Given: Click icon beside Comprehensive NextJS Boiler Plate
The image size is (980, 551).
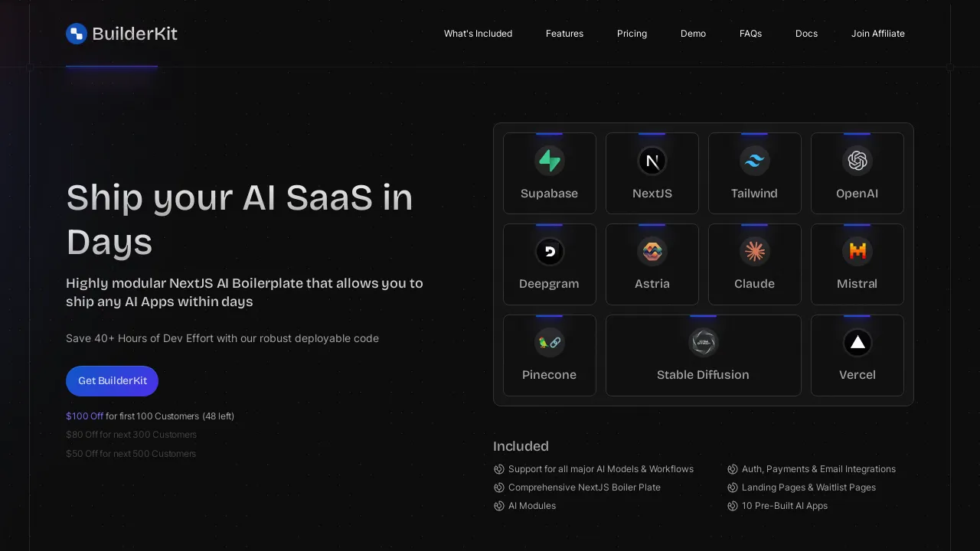Looking at the screenshot, I should [x=499, y=487].
